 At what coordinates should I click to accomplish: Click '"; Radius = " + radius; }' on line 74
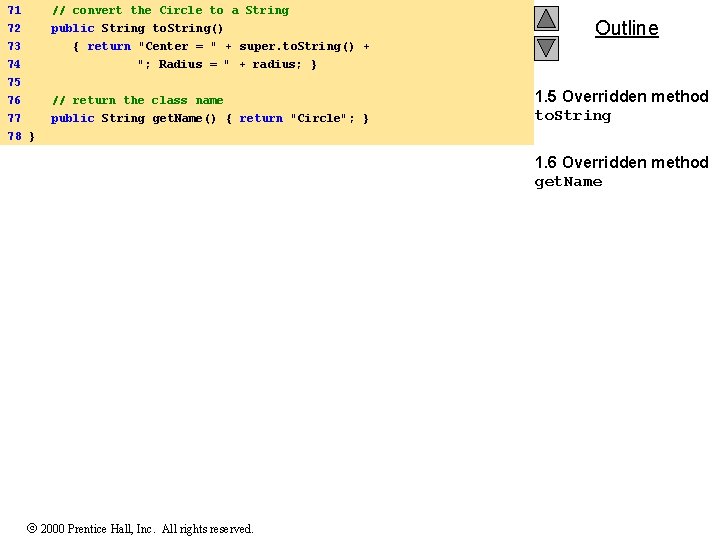coord(227,64)
